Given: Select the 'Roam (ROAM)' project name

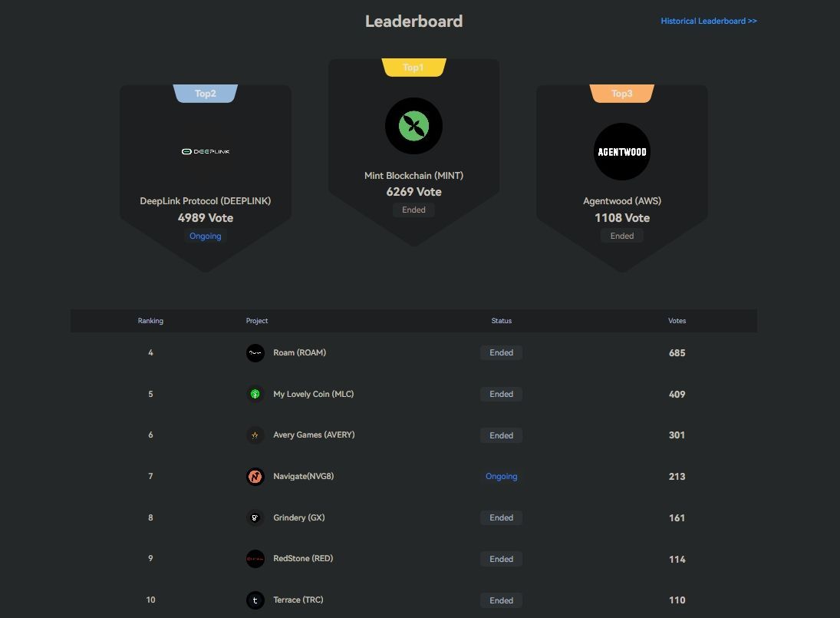Looking at the screenshot, I should pyautogui.click(x=299, y=352).
